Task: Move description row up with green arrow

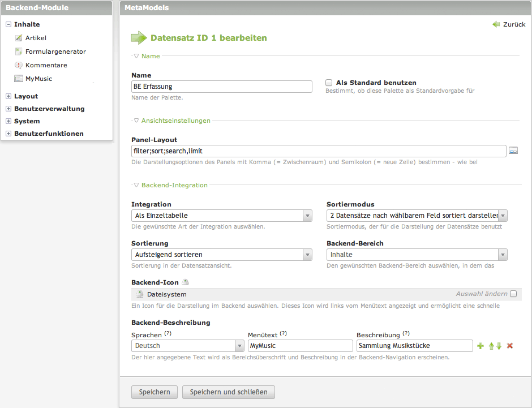Action: [x=491, y=346]
